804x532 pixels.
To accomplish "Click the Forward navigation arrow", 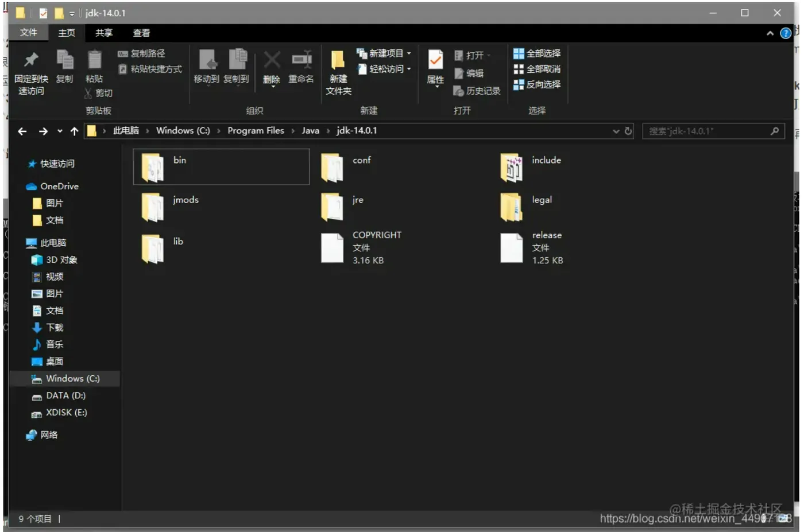I will click(x=43, y=131).
